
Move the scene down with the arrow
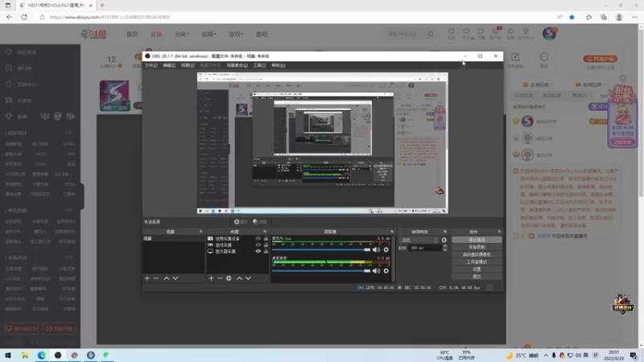(x=175, y=278)
